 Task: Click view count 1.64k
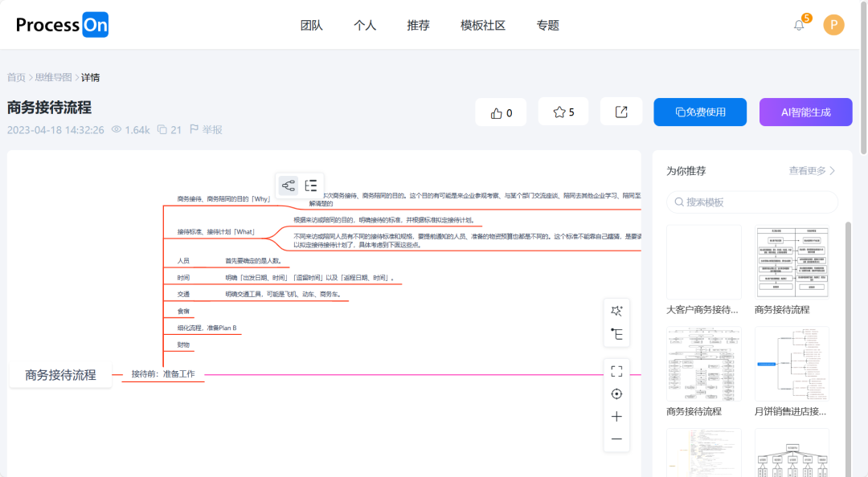(131, 130)
